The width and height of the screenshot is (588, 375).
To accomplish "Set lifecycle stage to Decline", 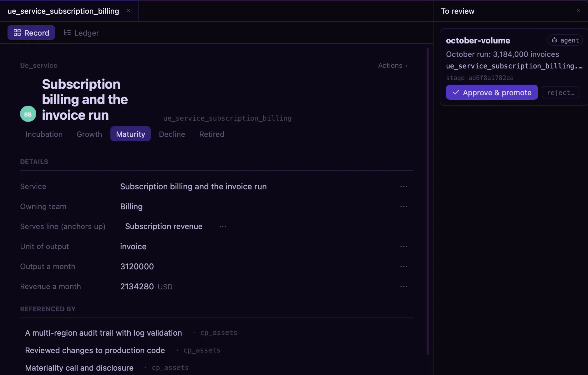I will (x=172, y=134).
